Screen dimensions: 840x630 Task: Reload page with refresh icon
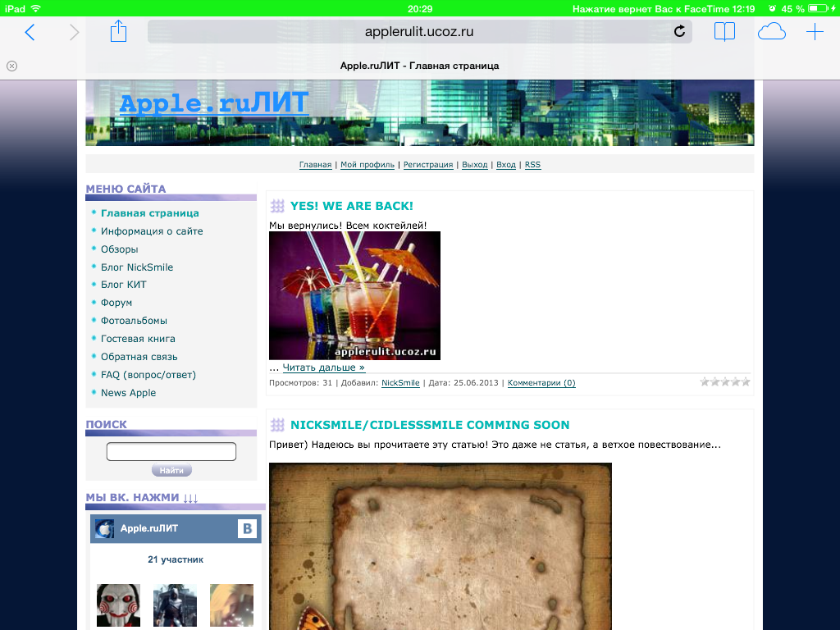pos(679,32)
